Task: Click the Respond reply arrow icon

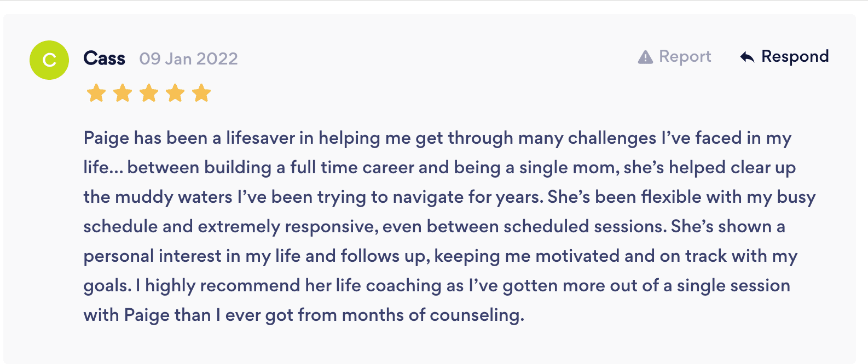Action: pos(747,57)
